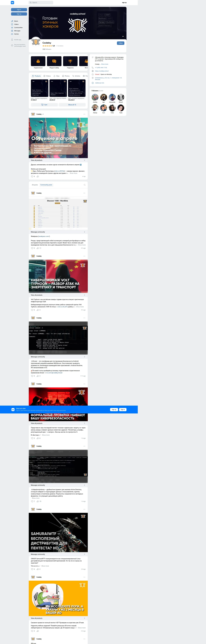Open options menu of the pinned post
206x644 pixels.
(x=84, y=114)
